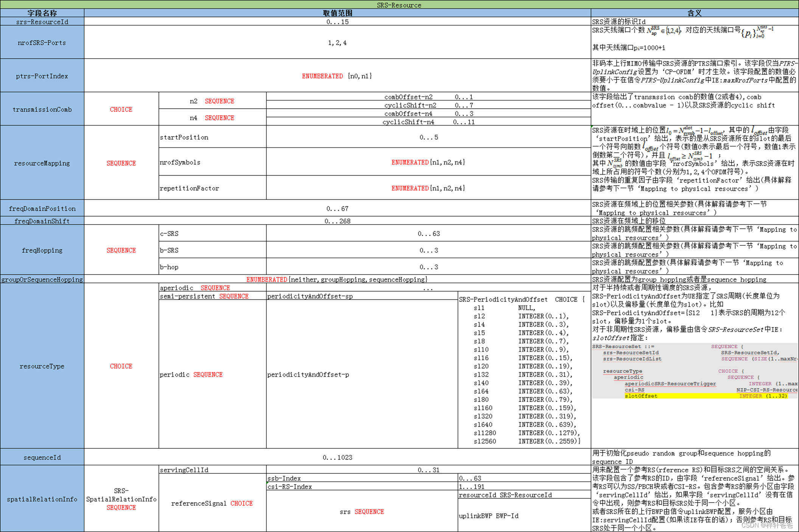Select the combOffset-n2 value cell
The image size is (799, 532).
coord(427,97)
